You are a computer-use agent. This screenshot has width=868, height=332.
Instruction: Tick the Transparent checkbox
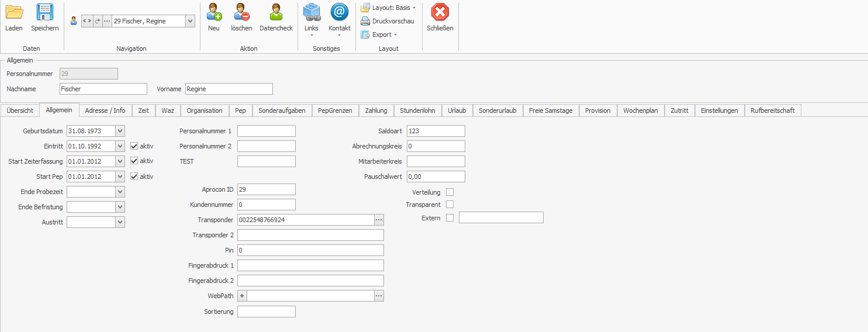(449, 205)
